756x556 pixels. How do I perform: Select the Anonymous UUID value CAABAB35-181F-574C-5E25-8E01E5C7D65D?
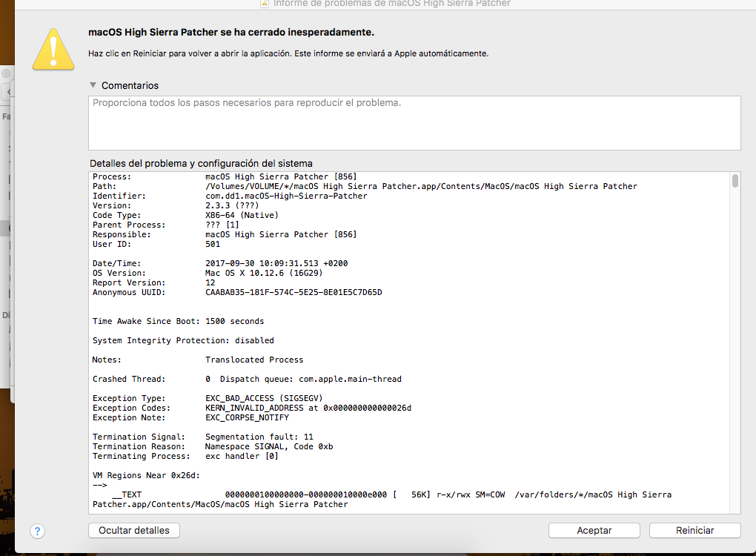[x=294, y=292]
